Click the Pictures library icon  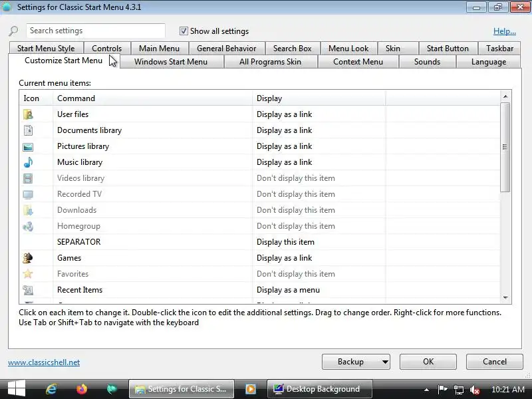tap(28, 146)
